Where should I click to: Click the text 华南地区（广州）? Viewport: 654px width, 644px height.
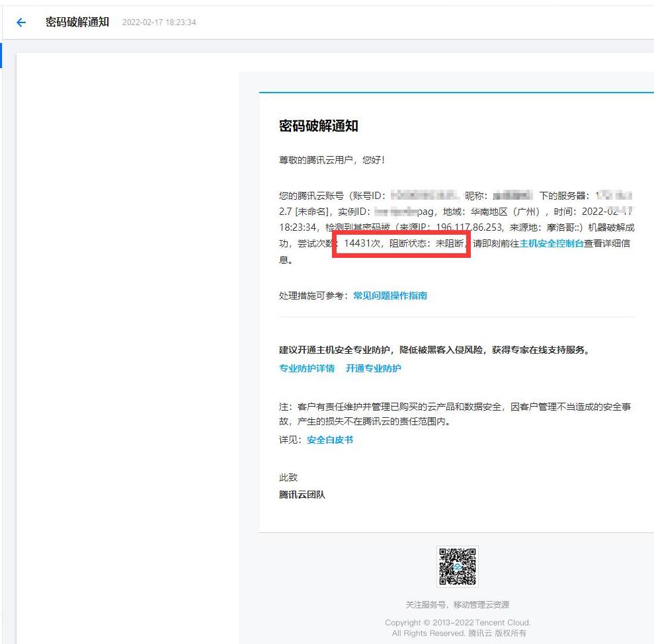[505, 212]
